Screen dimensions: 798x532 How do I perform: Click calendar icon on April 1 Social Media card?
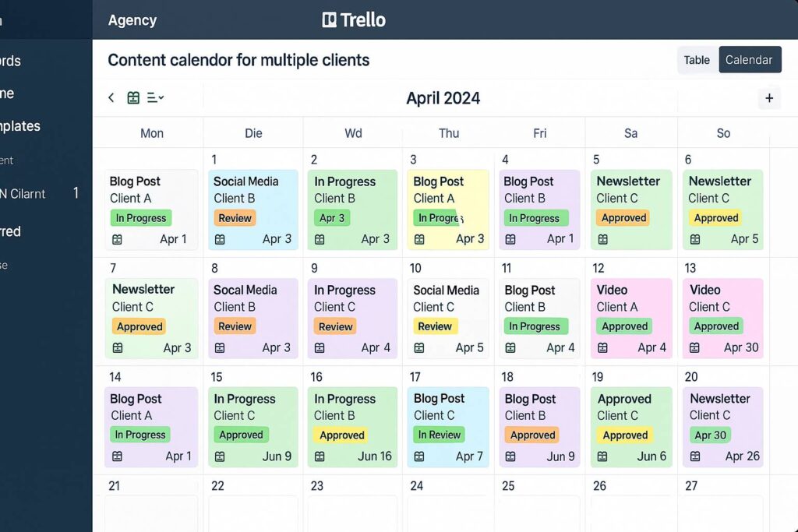220,239
